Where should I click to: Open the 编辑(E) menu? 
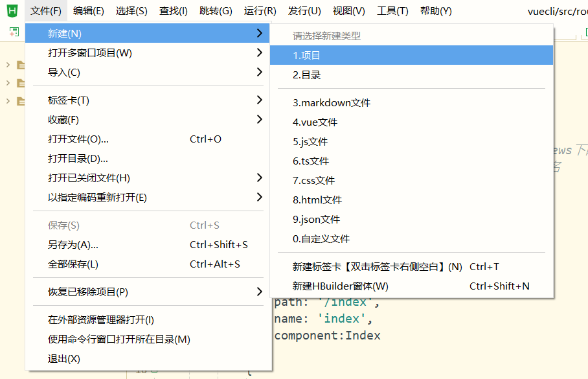89,11
